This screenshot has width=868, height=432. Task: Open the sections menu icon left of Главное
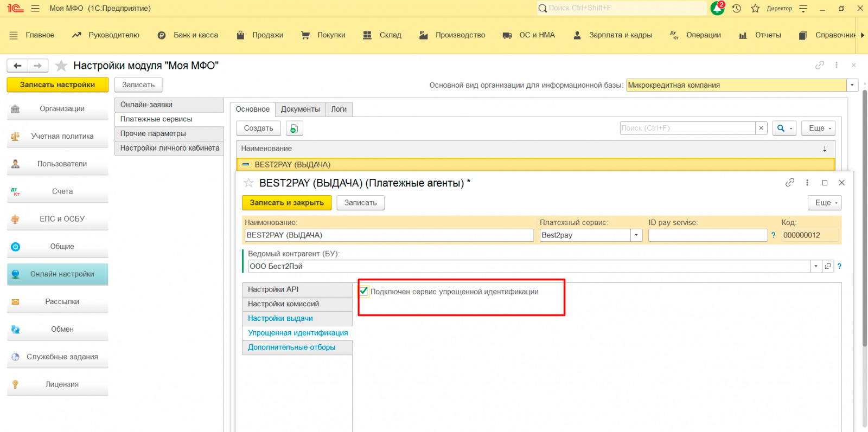14,35
